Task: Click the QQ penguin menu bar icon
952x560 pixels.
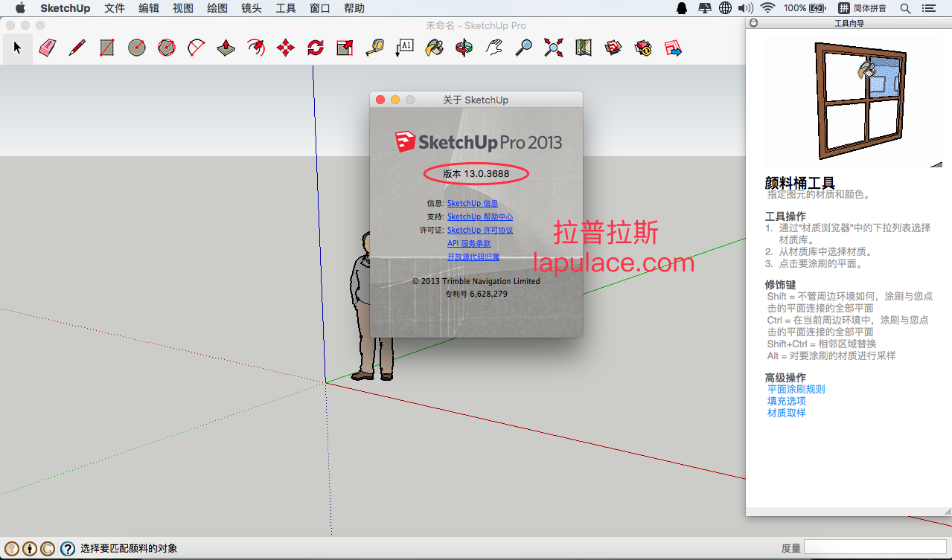Action: pos(682,8)
